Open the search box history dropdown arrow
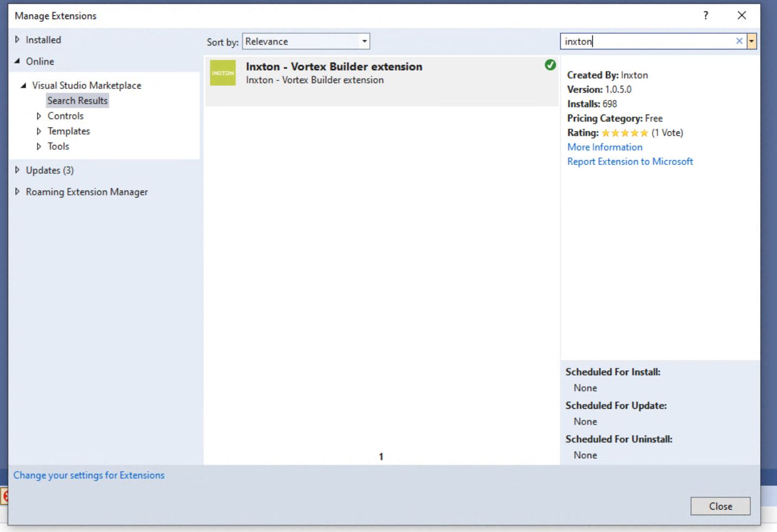Screen dimensions: 777x532 coord(751,41)
